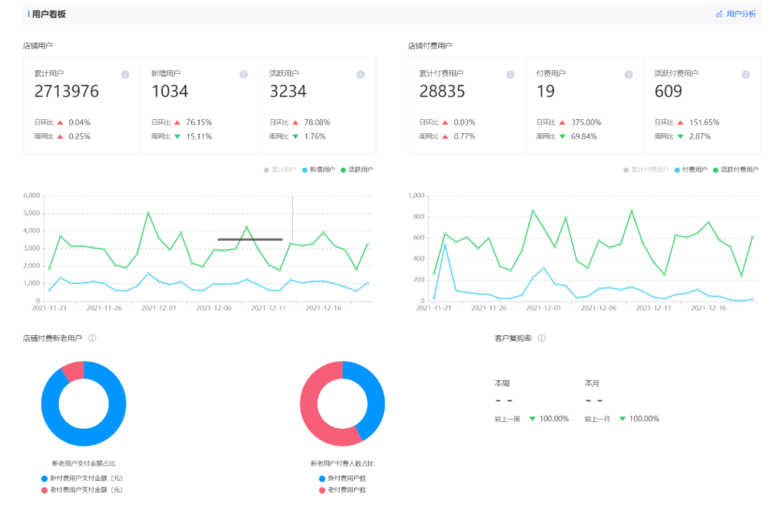Screen dimensions: 769x532
Task: Click pink segment of 新老用户付费人数占比 donut
Action: 311,412
